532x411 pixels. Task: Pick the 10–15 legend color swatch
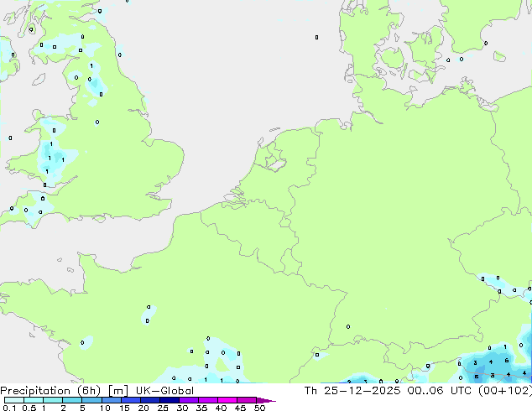[111, 400]
